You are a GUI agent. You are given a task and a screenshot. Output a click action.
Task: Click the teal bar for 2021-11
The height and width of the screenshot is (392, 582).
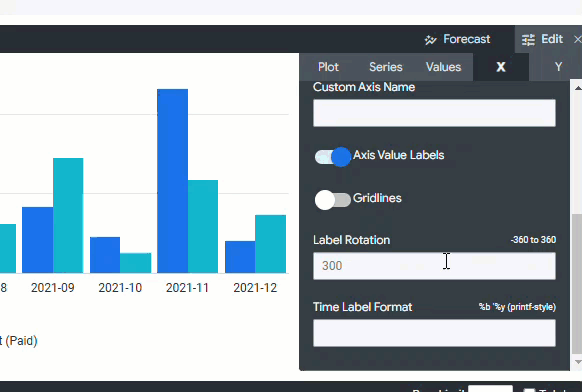(203, 226)
